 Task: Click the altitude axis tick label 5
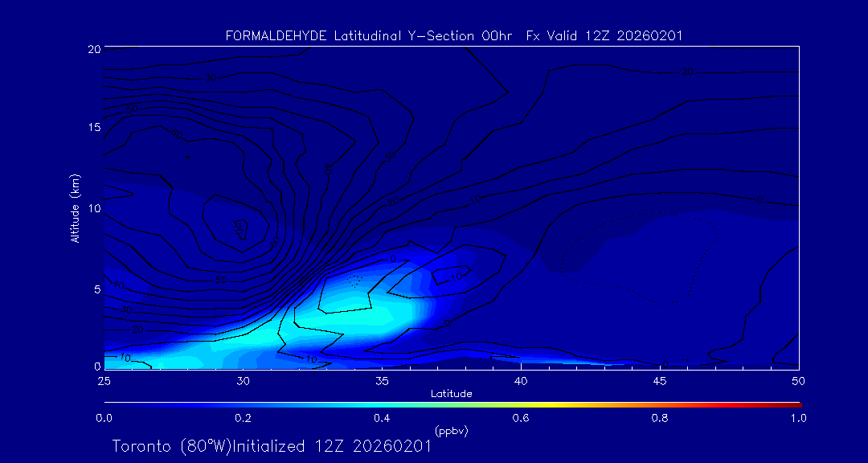click(96, 289)
